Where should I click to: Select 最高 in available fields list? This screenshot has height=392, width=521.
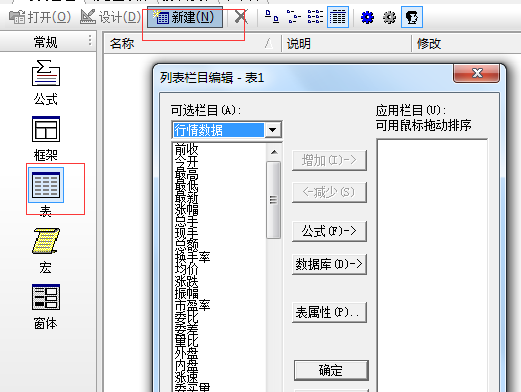click(187, 174)
